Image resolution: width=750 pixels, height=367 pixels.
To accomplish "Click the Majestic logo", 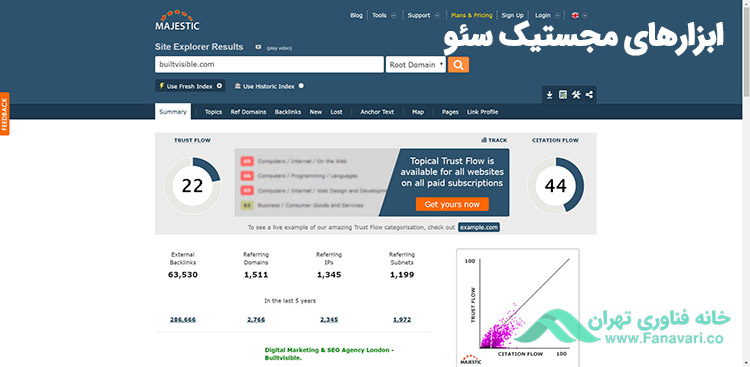I will 177,20.
